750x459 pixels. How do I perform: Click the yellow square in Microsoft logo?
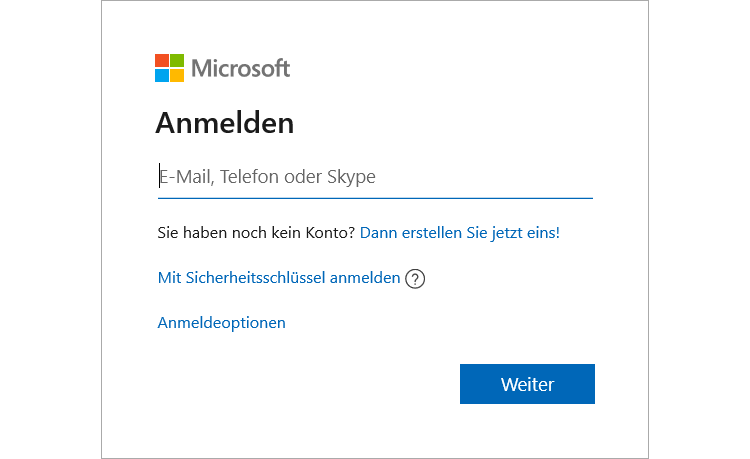(177, 75)
